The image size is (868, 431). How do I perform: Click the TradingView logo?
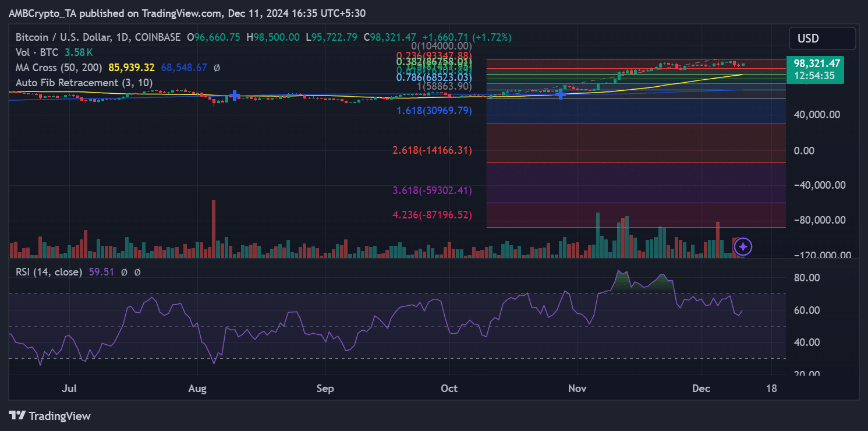(x=50, y=416)
